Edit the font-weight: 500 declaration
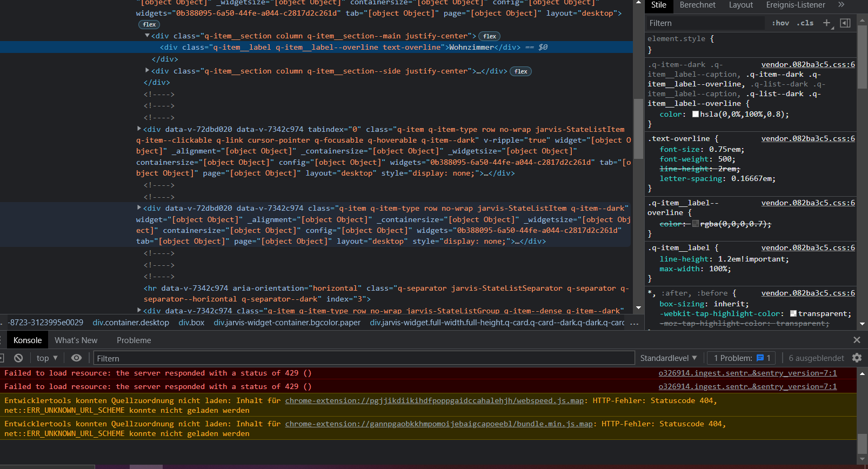Image resolution: width=868 pixels, height=469 pixels. (697, 159)
